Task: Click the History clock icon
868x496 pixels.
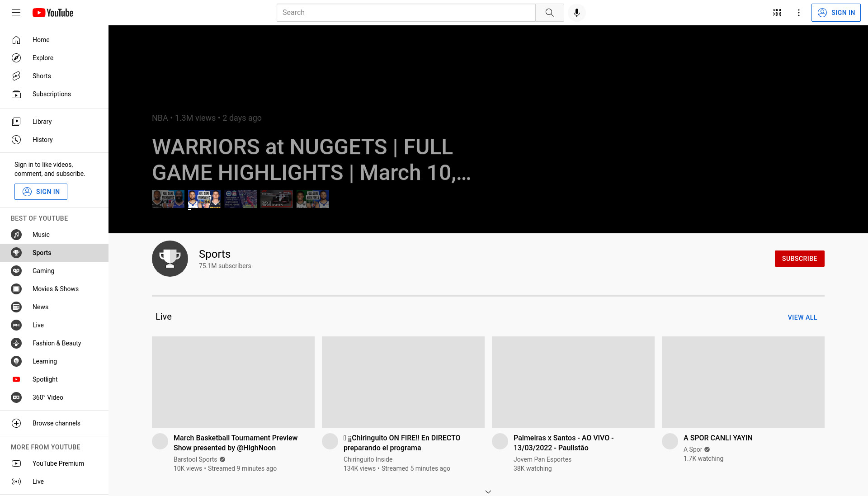Action: [x=16, y=140]
